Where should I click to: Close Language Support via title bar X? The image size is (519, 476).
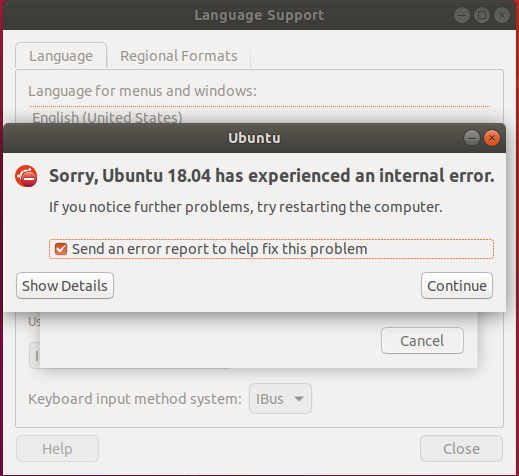pyautogui.click(x=502, y=15)
